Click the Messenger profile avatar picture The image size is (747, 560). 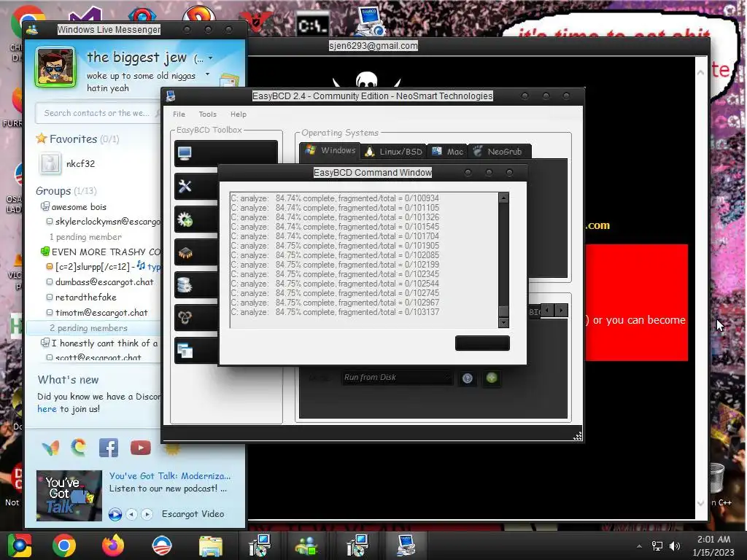pos(55,67)
